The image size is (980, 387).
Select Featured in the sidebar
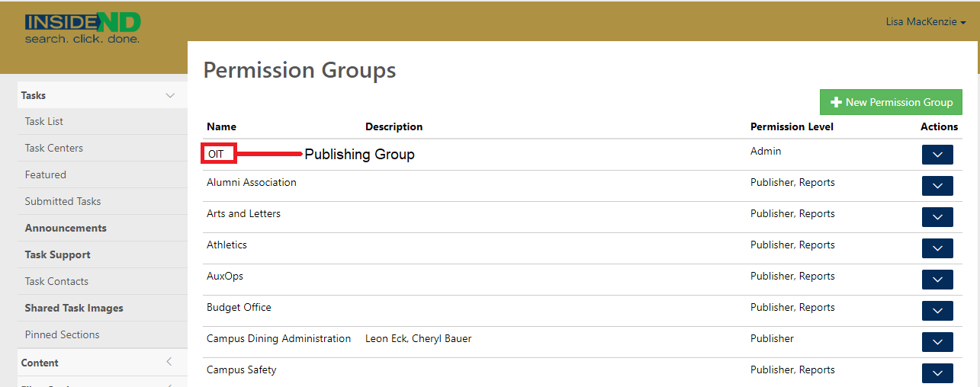pyautogui.click(x=46, y=174)
